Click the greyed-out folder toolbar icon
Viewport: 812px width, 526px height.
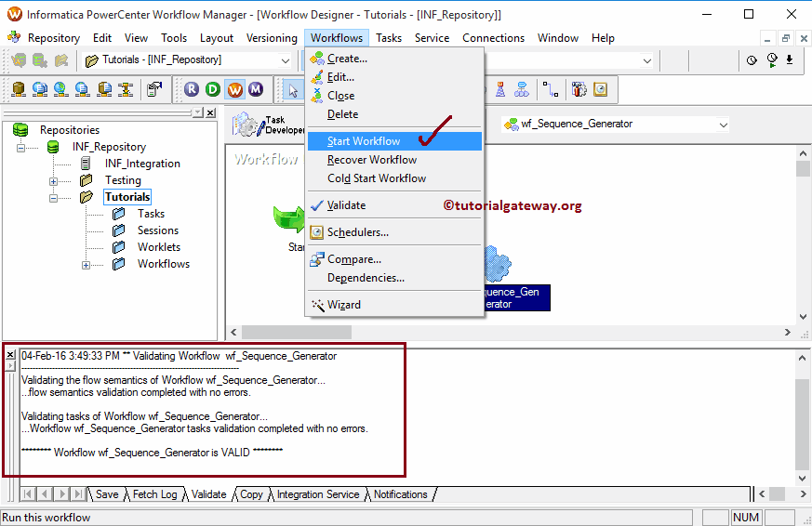[x=61, y=60]
